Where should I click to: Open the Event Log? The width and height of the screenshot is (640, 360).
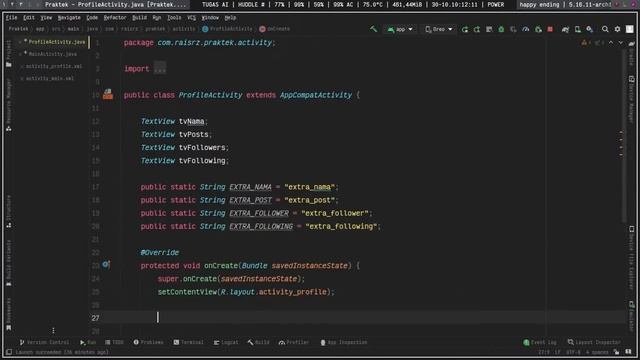[x=540, y=342]
